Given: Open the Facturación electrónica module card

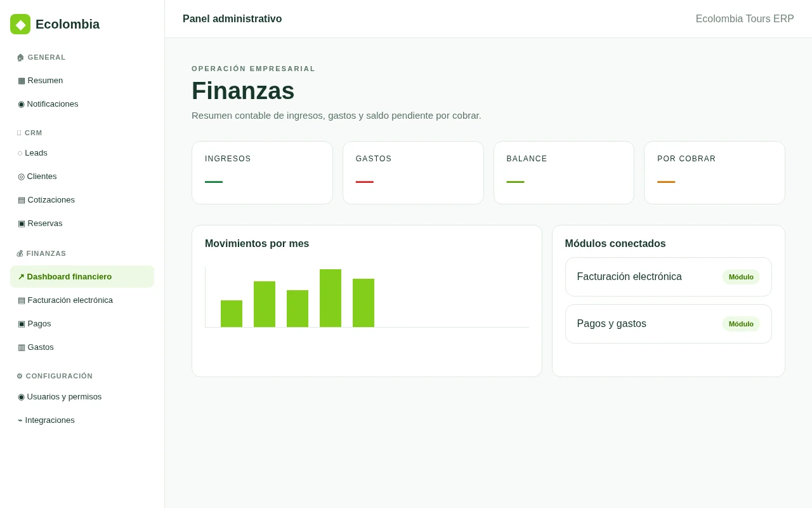Looking at the screenshot, I should click(669, 277).
